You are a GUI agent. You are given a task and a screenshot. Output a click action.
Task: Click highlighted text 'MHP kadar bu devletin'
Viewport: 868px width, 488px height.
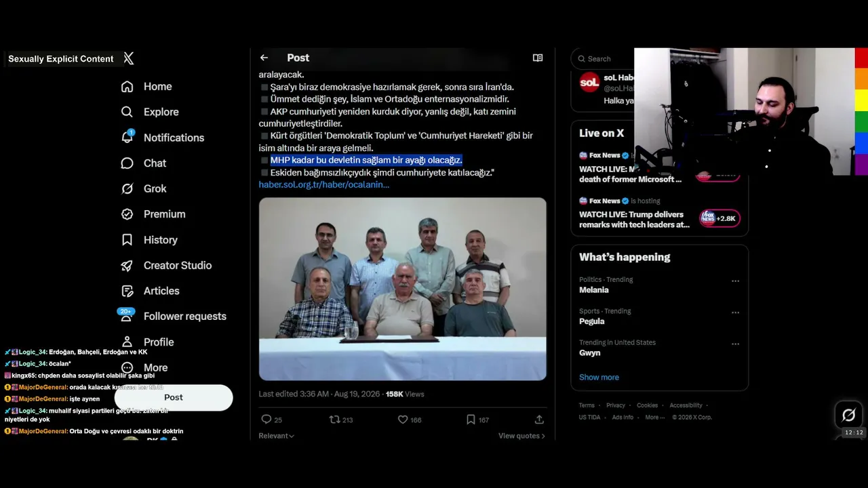click(x=366, y=160)
